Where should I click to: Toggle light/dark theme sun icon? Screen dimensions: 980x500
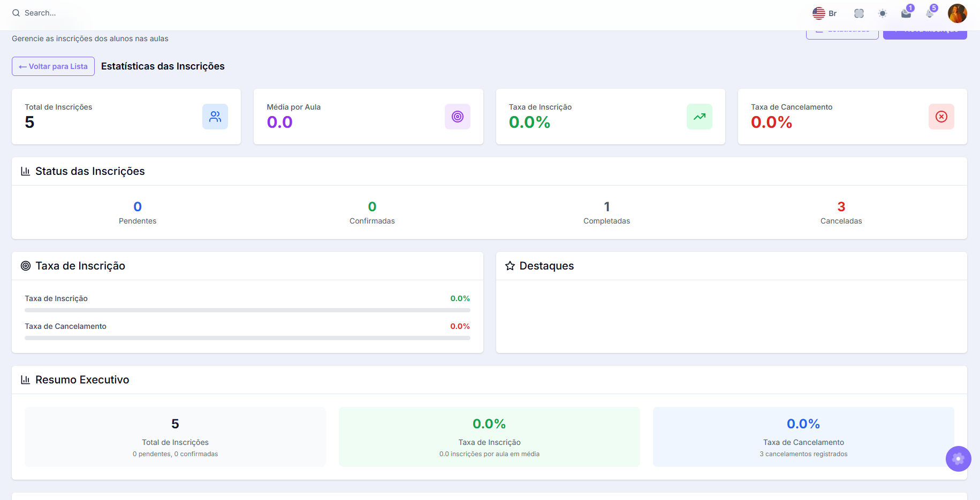point(882,13)
